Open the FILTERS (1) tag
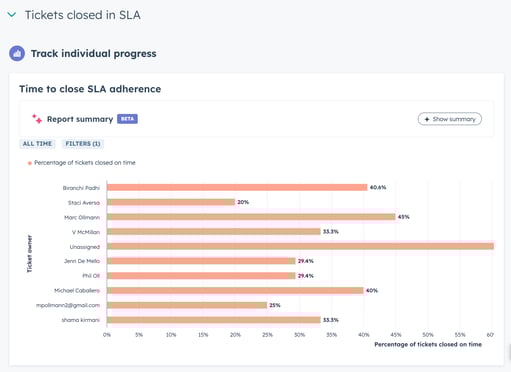Screen dimensions: 511x372 pyautogui.click(x=83, y=144)
